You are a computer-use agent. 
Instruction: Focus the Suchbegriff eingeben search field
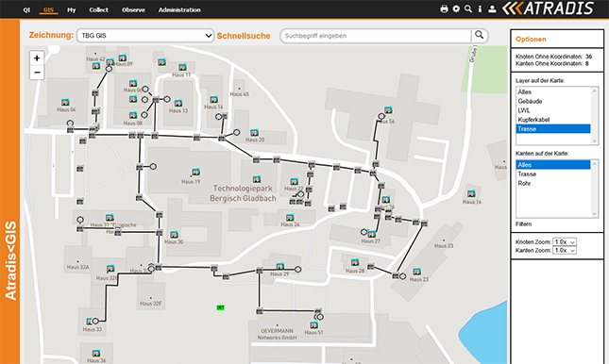376,36
